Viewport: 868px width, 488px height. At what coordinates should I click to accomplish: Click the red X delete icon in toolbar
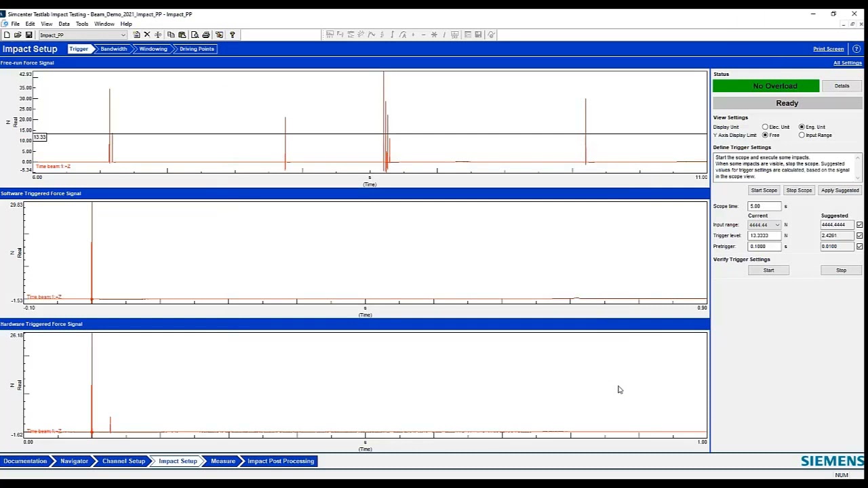[x=146, y=35]
